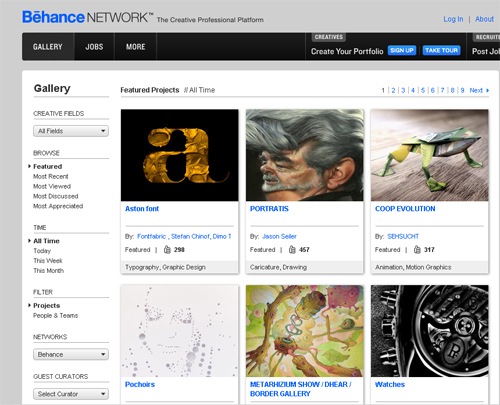
Task: Open author Fontfabric's profile link
Action: click(x=152, y=236)
